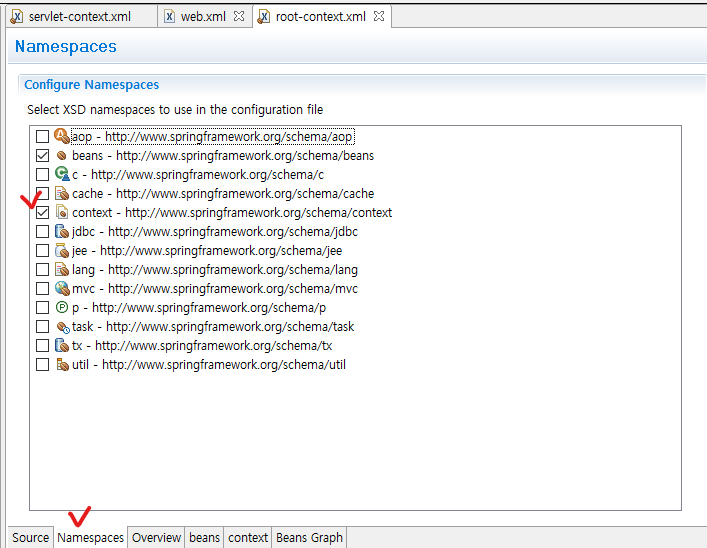Uncheck the beans namespace checkbox
This screenshot has width=707, height=548.
42,156
